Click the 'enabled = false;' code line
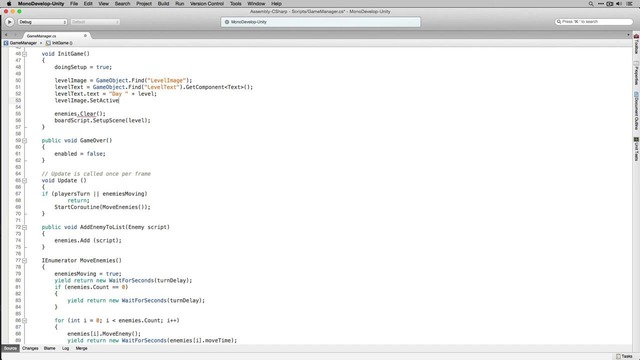 tap(80, 154)
